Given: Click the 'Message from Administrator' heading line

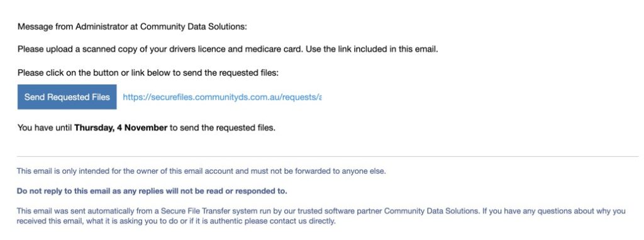Looking at the screenshot, I should (132, 26).
